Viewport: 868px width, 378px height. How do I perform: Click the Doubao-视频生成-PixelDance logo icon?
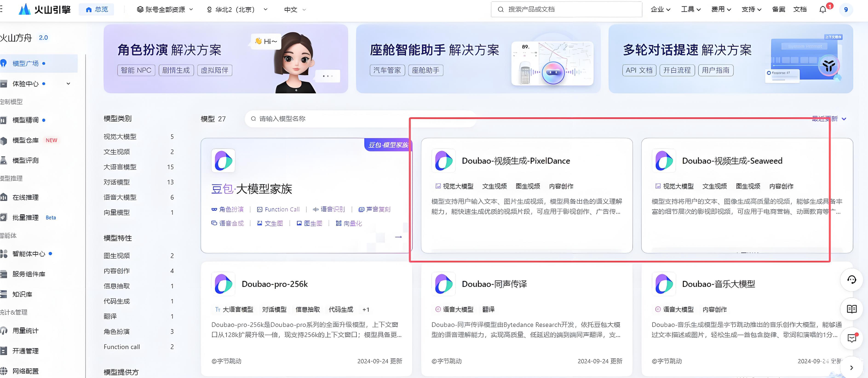pyautogui.click(x=443, y=161)
